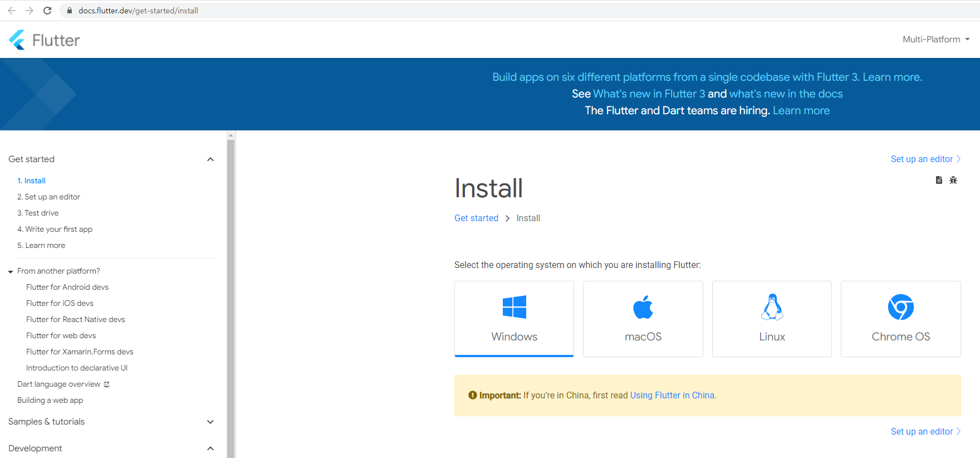Open Dart language overview link
This screenshot has height=458, width=980.
point(59,384)
